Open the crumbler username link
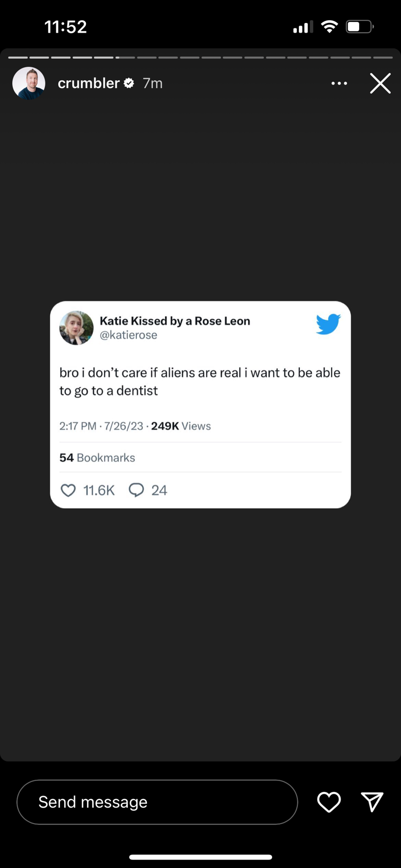This screenshot has height=868, width=401. point(88,83)
